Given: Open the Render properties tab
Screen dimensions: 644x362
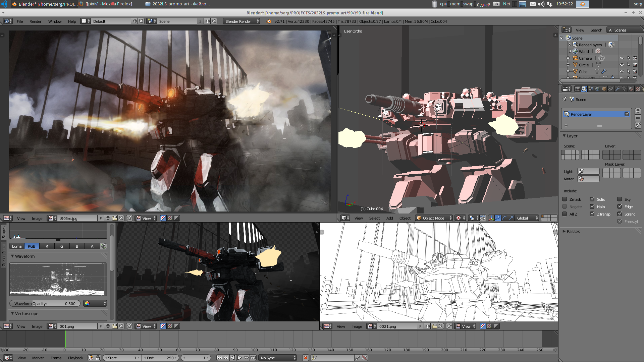Looking at the screenshot, I should tap(577, 89).
